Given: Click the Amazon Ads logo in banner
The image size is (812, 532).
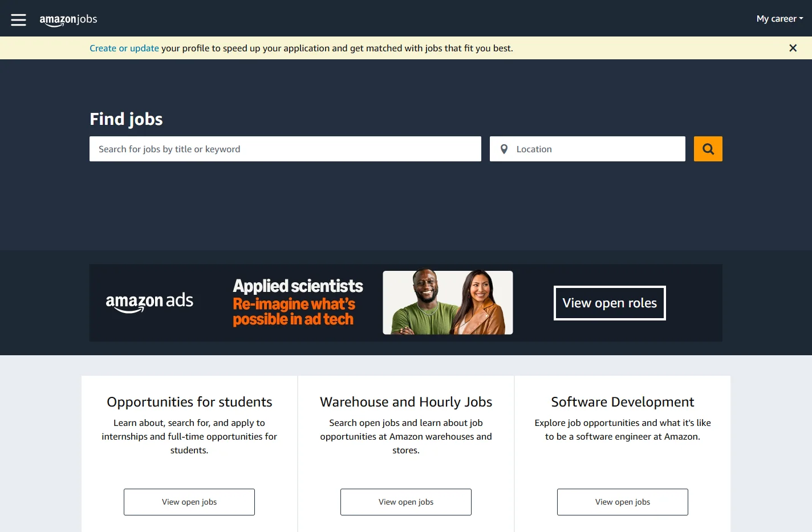Looking at the screenshot, I should [149, 302].
